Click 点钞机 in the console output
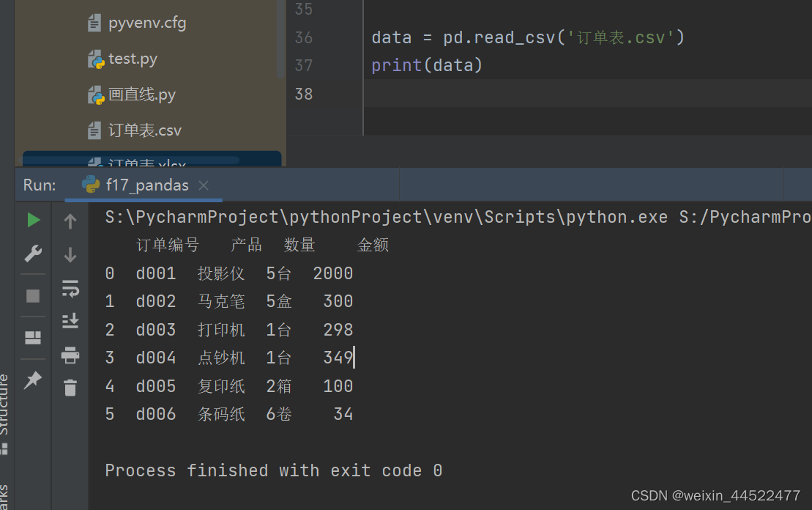The image size is (812, 510). pyautogui.click(x=221, y=358)
